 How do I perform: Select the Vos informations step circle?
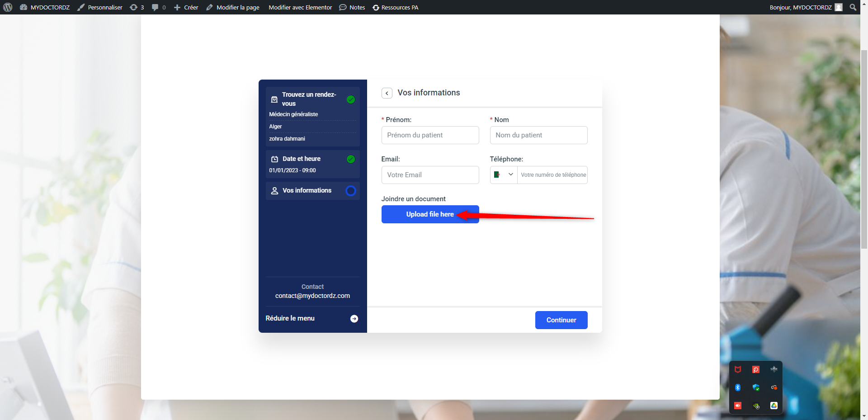point(350,191)
